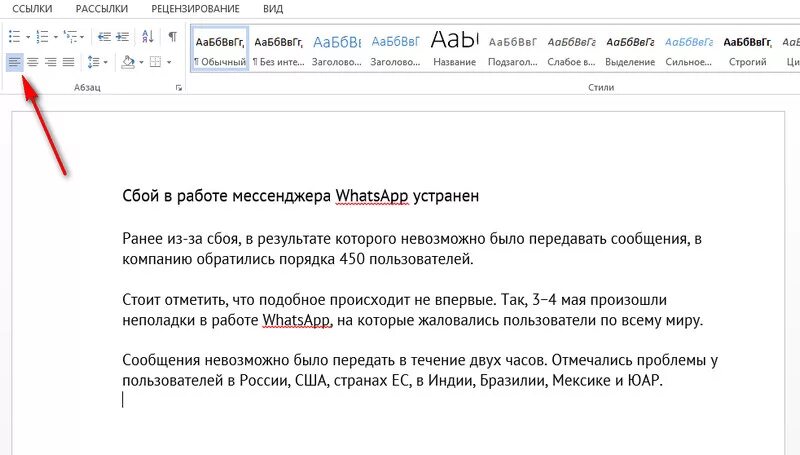Apply the Без инте... style
The height and width of the screenshot is (455, 800).
[279, 49]
